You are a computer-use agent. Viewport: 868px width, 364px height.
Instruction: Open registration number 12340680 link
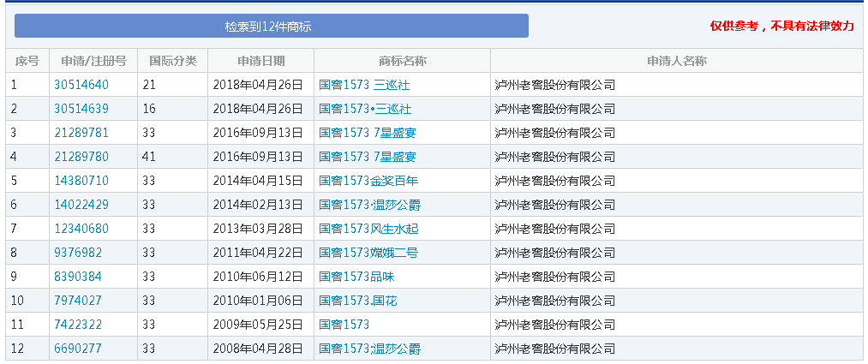[x=81, y=229]
